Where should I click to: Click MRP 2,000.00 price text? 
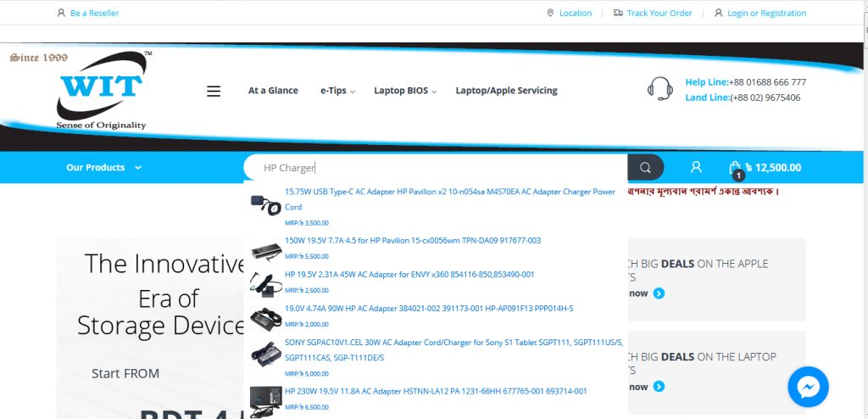coord(307,324)
